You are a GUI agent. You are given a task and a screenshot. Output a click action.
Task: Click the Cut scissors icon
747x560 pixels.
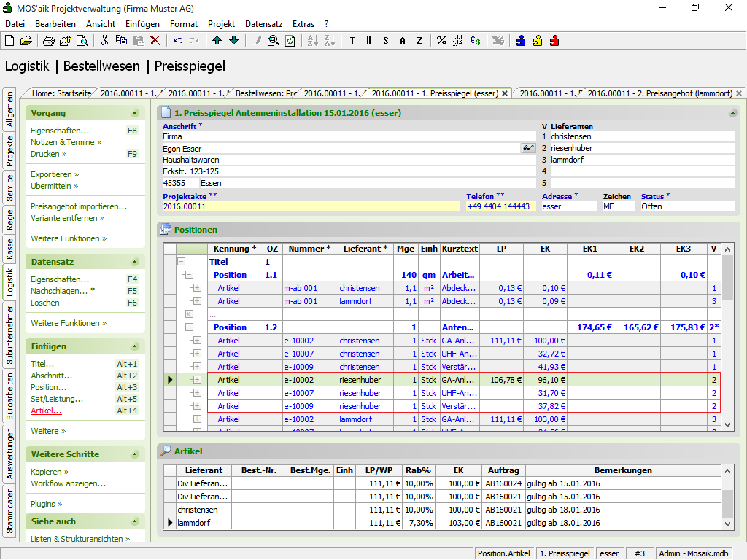pyautogui.click(x=104, y=41)
